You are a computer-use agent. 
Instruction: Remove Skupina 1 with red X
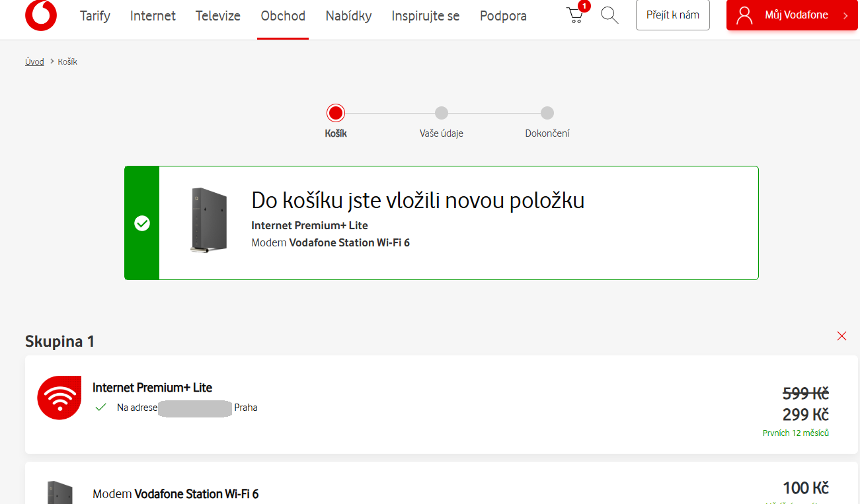(841, 336)
